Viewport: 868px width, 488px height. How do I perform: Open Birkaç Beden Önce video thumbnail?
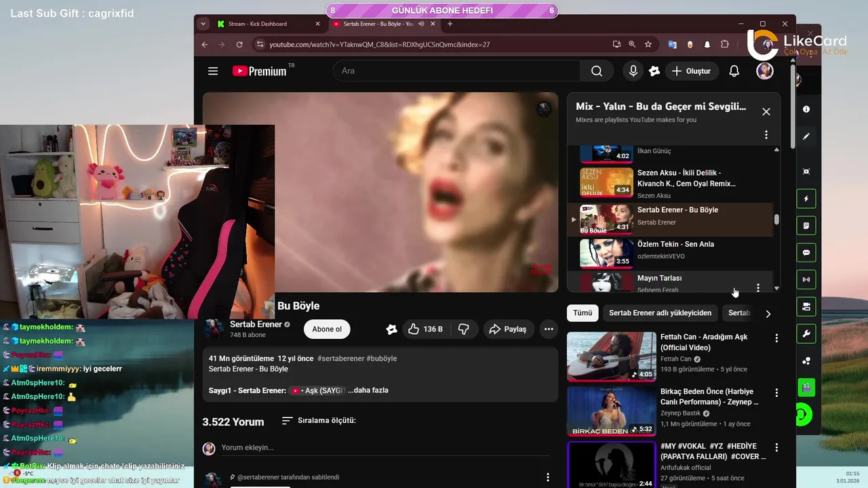[611, 411]
